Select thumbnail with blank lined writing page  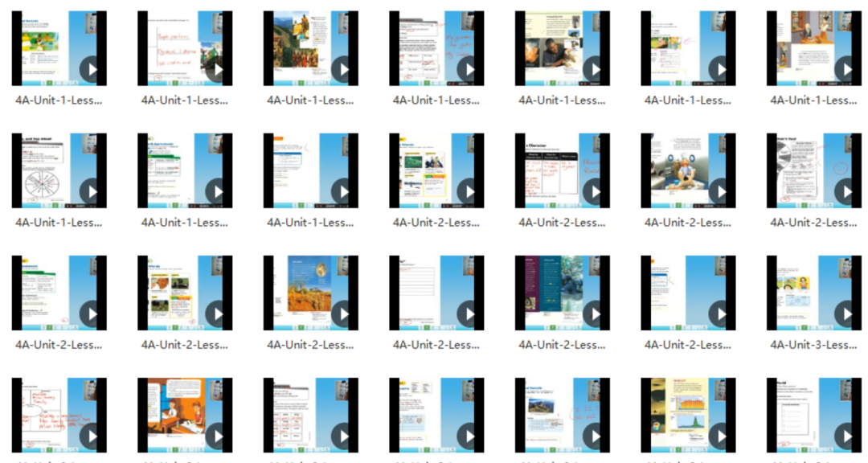[x=436, y=293]
